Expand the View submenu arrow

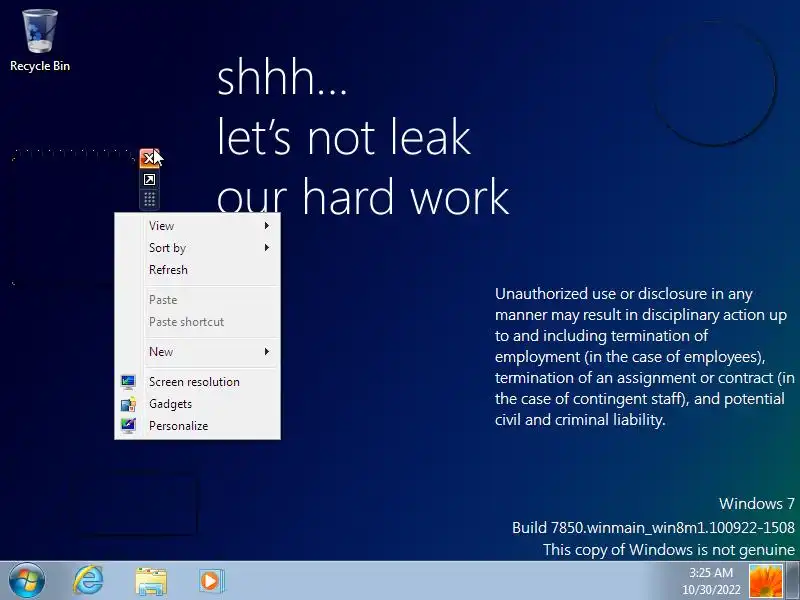pos(266,226)
